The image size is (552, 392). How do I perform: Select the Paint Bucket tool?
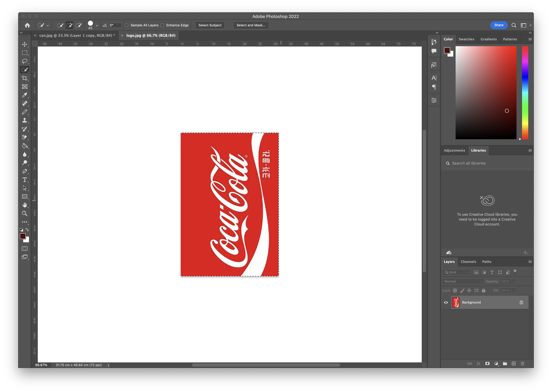tap(25, 146)
